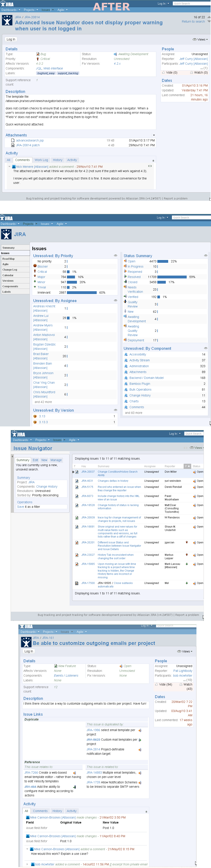
Task: Click the eye icon on Unresolved: By Component
Action: pos(206,348)
